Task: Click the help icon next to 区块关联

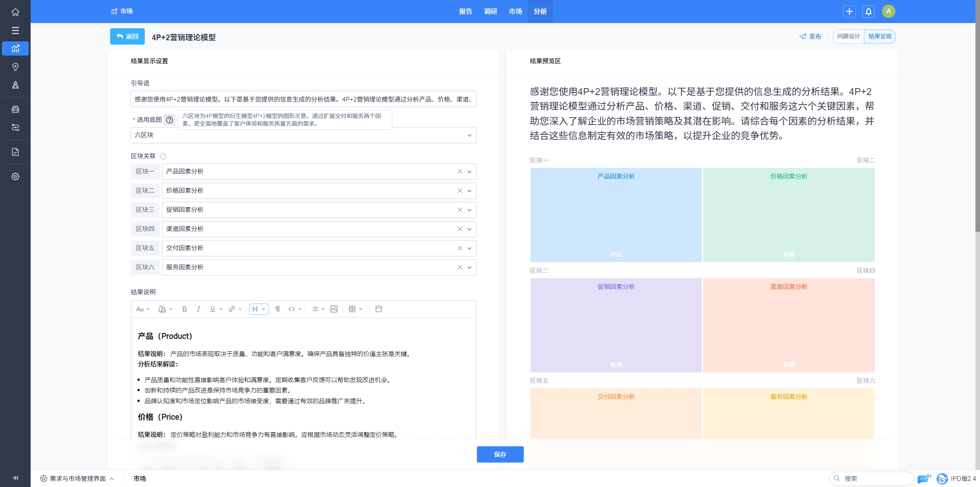Action: coord(163,156)
